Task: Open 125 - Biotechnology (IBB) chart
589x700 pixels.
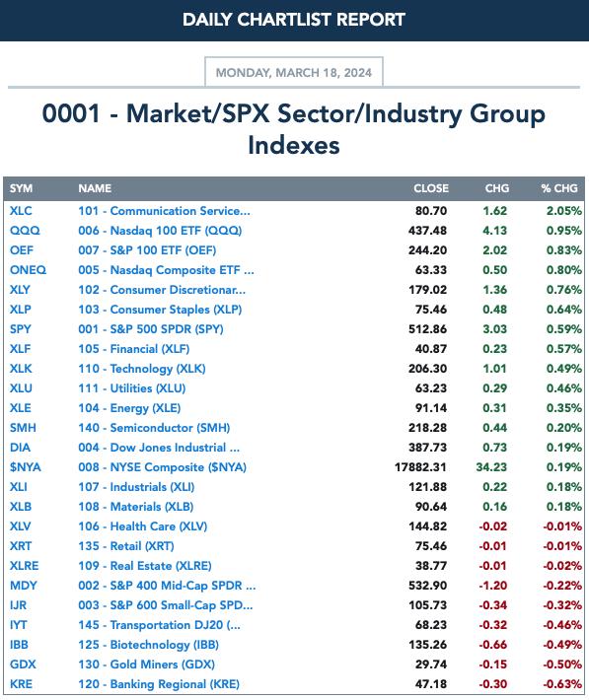Action: click(x=148, y=645)
